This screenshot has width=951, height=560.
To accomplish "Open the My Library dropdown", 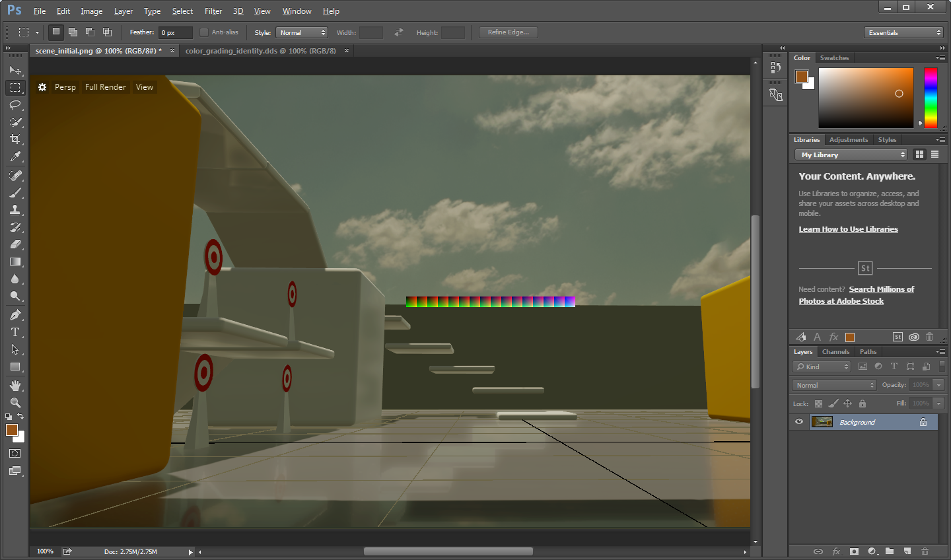I will 850,154.
